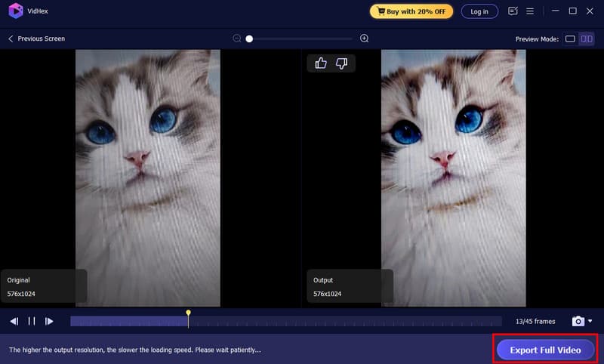Click the thumbs up feedback icon
The image size is (604, 364).
pos(321,63)
